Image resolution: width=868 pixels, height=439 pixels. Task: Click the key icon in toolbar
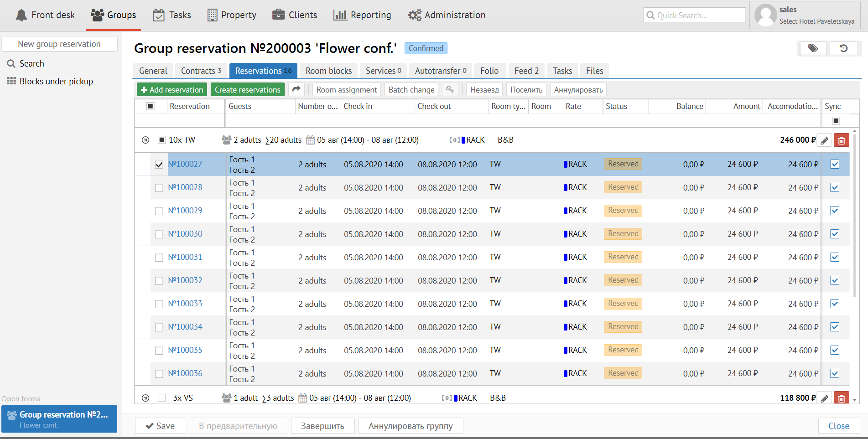(x=450, y=90)
